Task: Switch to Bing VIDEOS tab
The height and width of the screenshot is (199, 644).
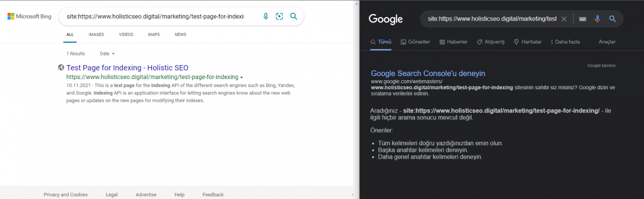Action: (126, 34)
